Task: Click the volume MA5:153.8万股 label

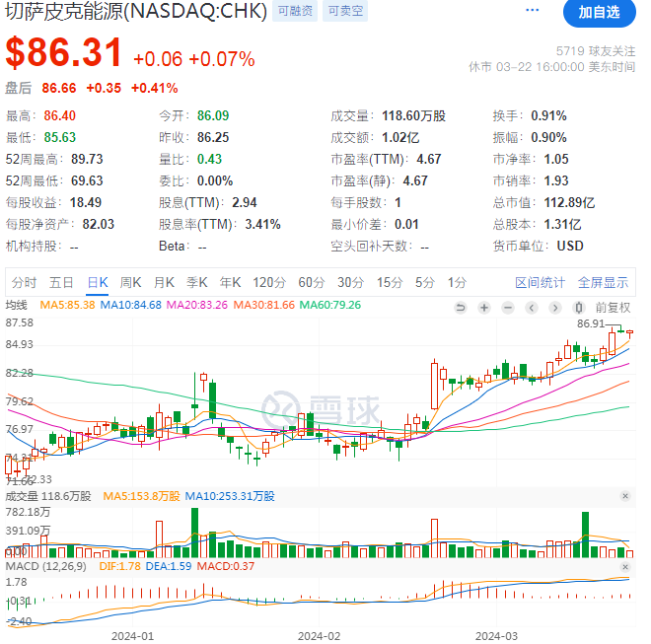Action: pos(141,496)
